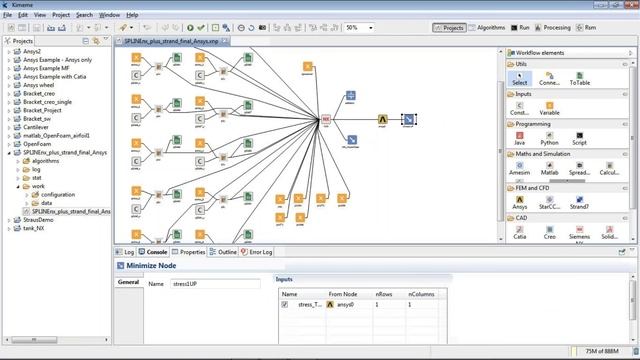
Task: Collapse the Inputs palette group
Action: tap(625, 94)
